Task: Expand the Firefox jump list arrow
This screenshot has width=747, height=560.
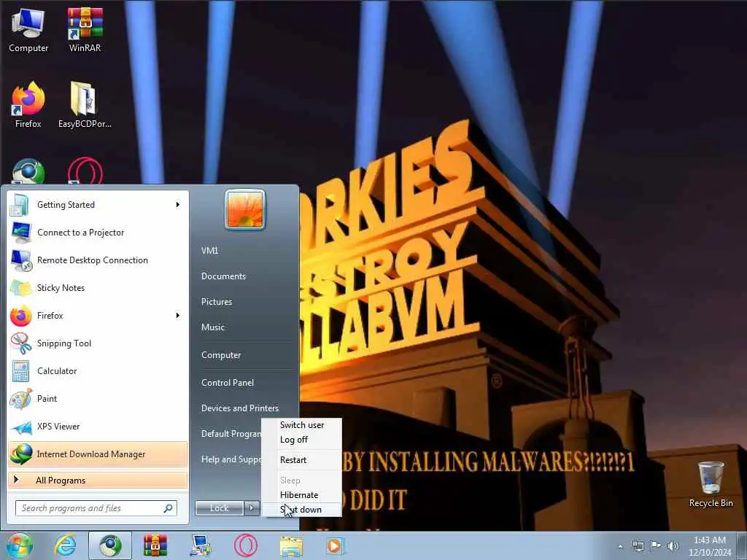Action: pyautogui.click(x=178, y=315)
